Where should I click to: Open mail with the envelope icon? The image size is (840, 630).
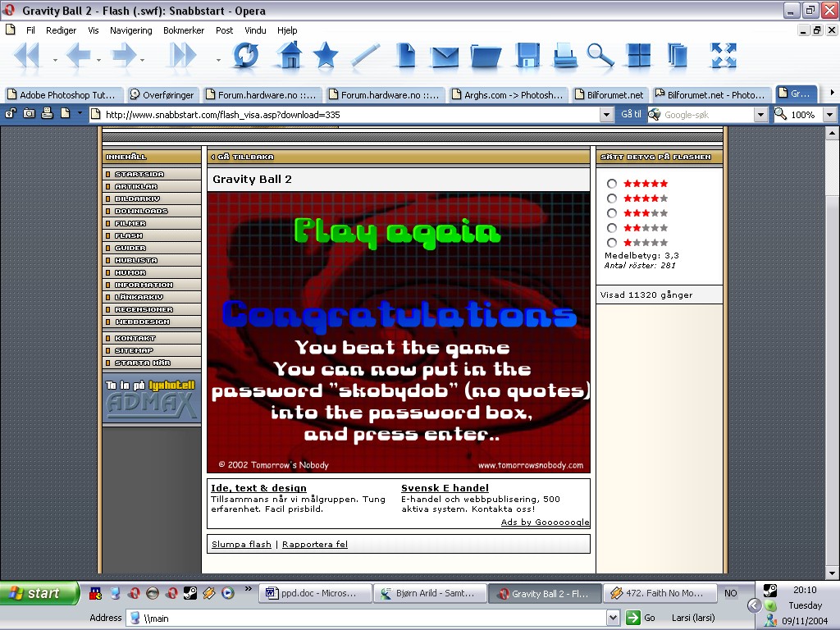[x=445, y=57]
